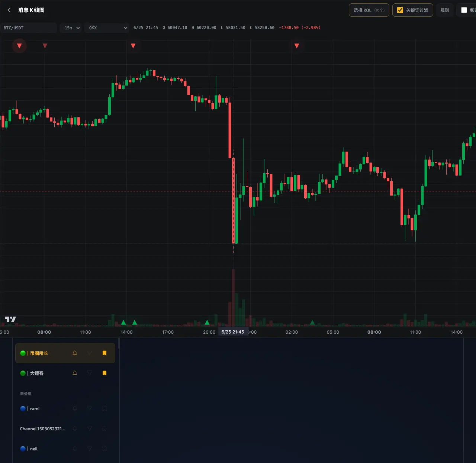Go back using the arrow beside 消息 K 线图

[x=9, y=10]
